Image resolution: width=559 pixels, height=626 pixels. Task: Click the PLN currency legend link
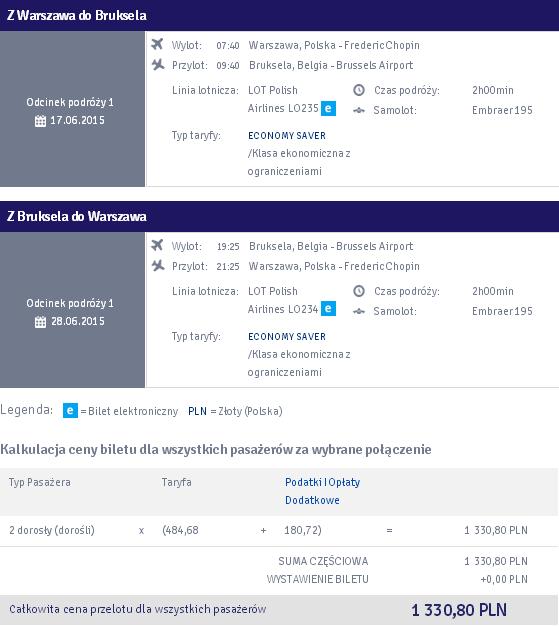pos(197,411)
